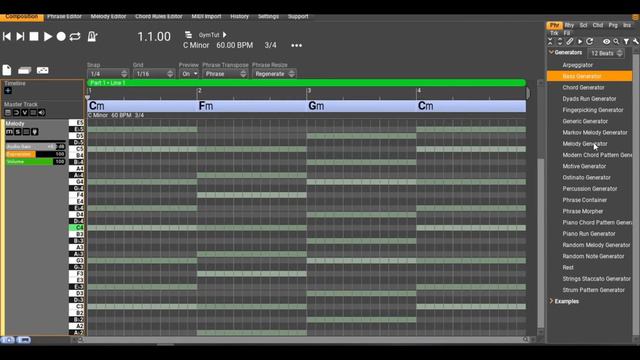Switch to the Phrase Editor tab
This screenshot has height=360, width=640.
(64, 16)
